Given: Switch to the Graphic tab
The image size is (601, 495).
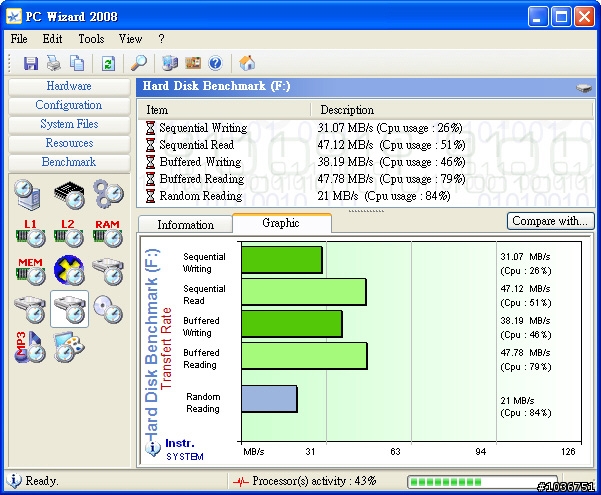Looking at the screenshot, I should [281, 223].
